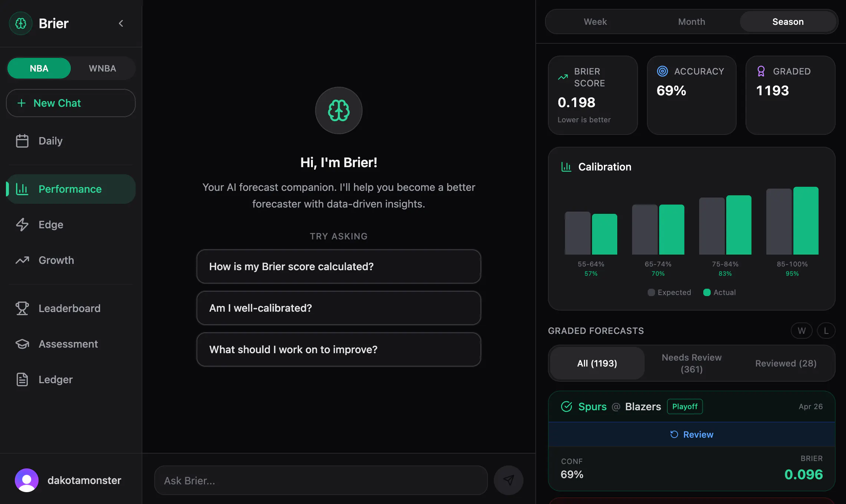Click the green Actual bar for 85-100%
The height and width of the screenshot is (504, 846).
point(806,220)
